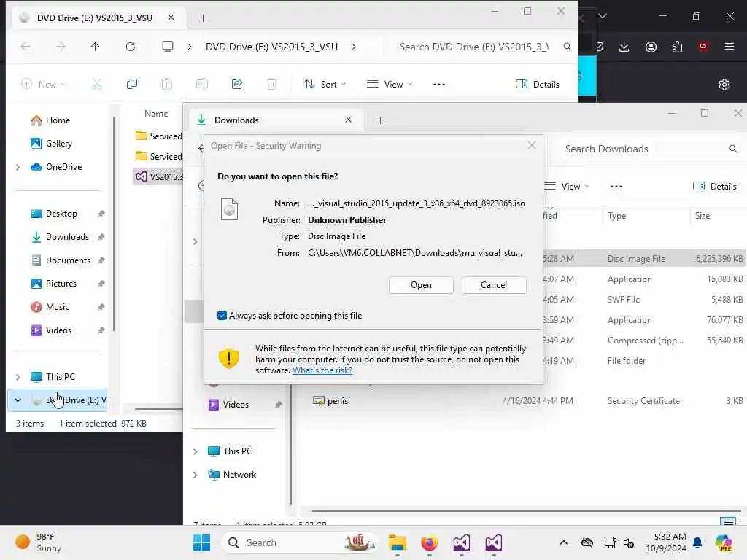Open the browser Downloads icon
Viewport: 747px width, 560px height.
[x=624, y=47]
